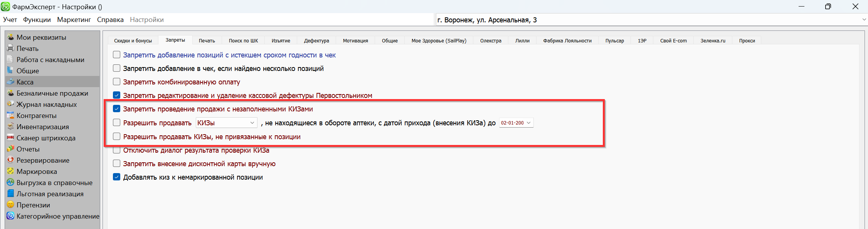Expand the 02-01-200 date picker dropdown

click(529, 123)
